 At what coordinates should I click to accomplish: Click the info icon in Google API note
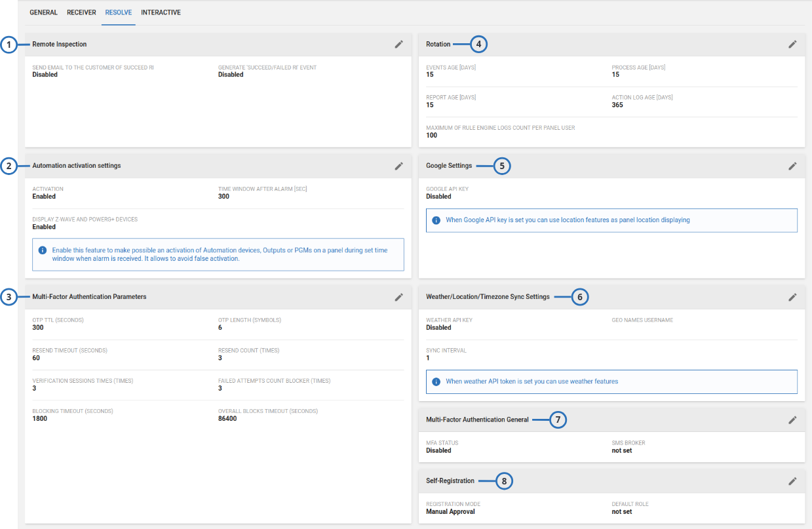(436, 220)
